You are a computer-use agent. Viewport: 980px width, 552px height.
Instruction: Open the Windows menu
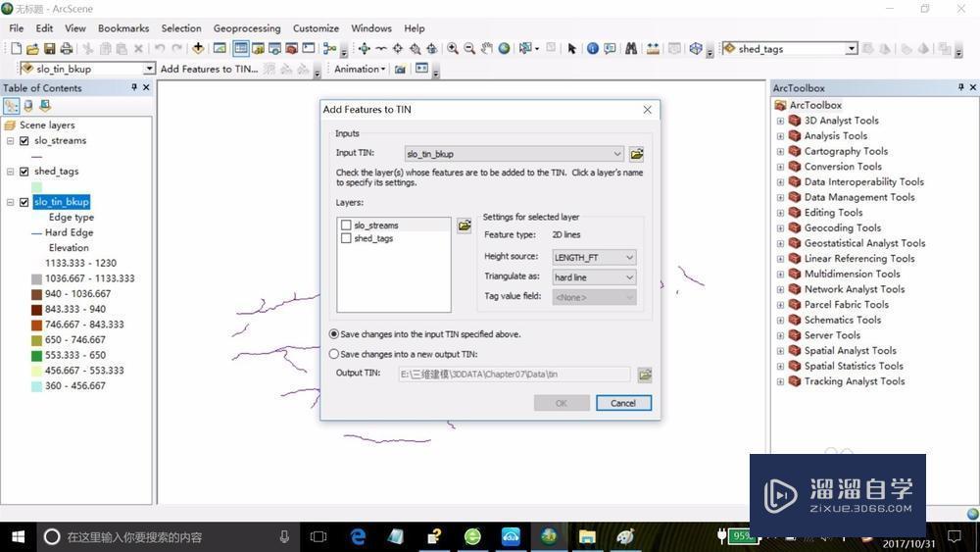click(371, 28)
